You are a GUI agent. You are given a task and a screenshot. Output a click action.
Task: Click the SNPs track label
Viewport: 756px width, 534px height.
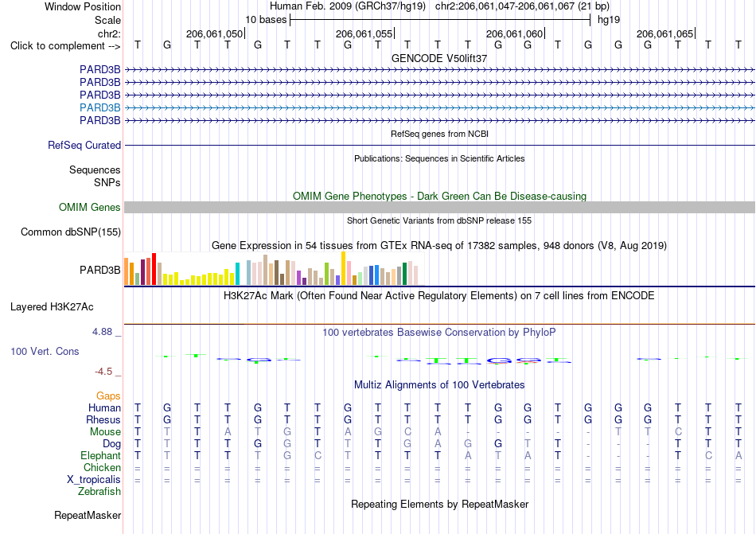pyautogui.click(x=107, y=183)
